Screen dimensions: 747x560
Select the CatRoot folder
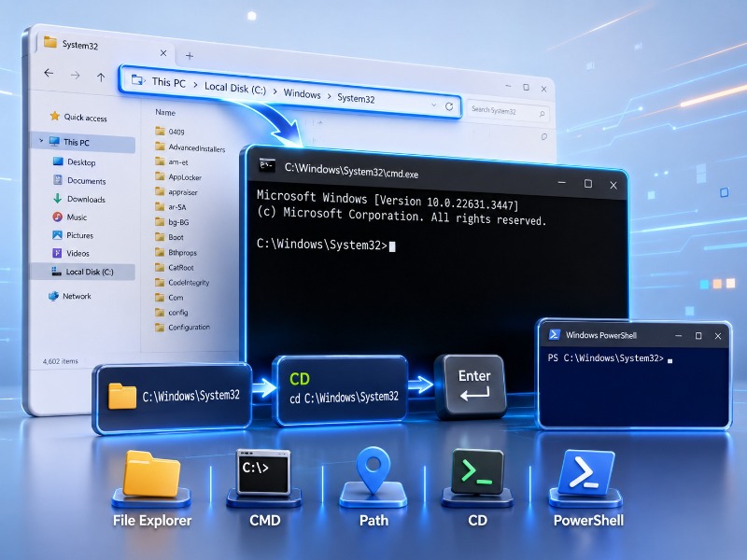tap(175, 267)
